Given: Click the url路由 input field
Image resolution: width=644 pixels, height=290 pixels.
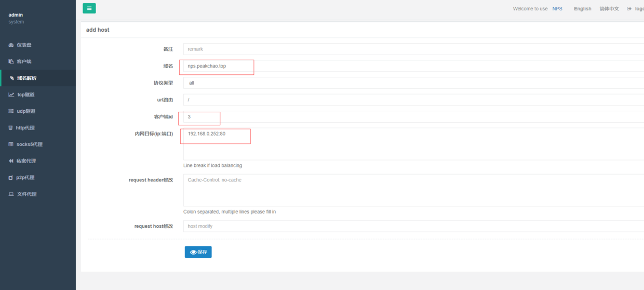Looking at the screenshot, I should pos(413,100).
